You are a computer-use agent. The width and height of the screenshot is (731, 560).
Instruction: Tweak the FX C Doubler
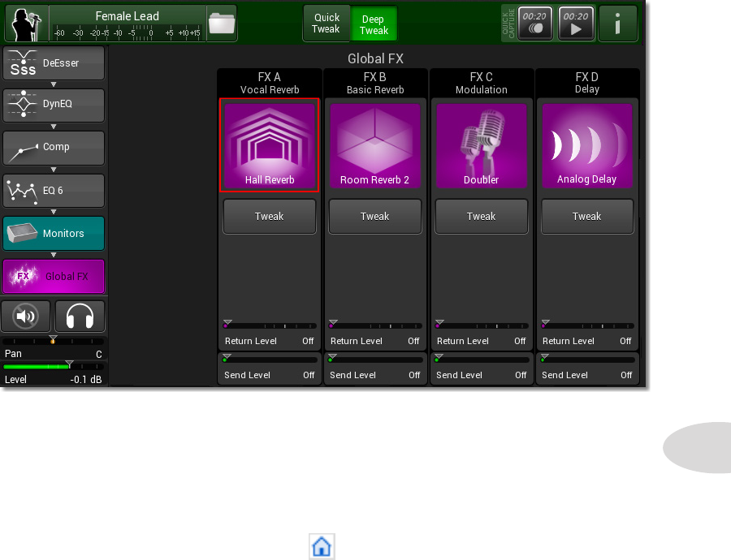[481, 217]
